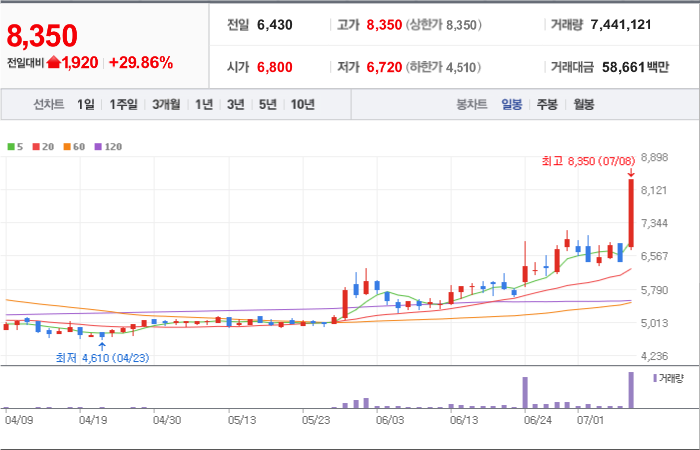Click the tall red 07/08 candlestick
Image resolution: width=700 pixels, height=450 pixels.
coord(631,213)
